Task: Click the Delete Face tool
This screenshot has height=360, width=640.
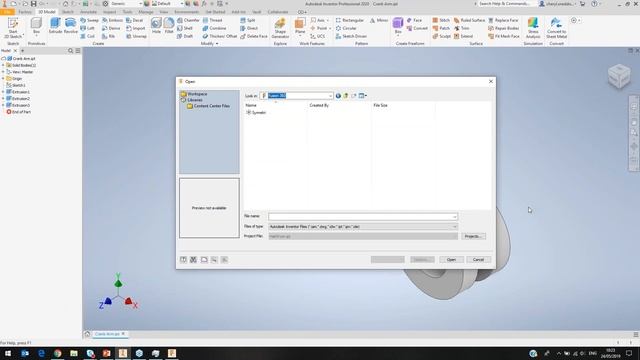Action: (x=254, y=36)
